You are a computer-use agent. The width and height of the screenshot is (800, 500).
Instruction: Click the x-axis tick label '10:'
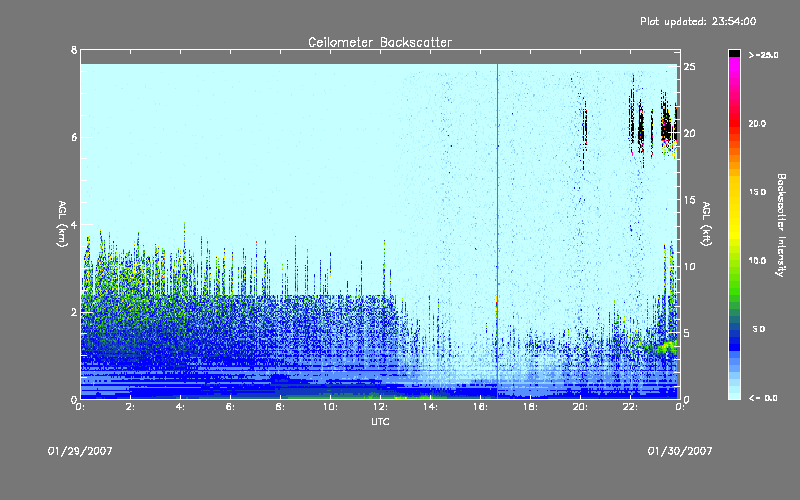click(x=331, y=407)
